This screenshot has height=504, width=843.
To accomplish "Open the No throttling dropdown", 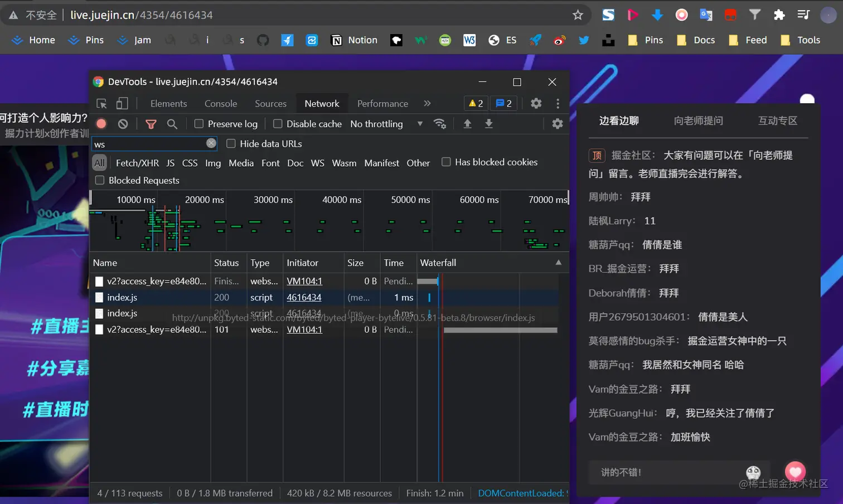I will click(386, 124).
